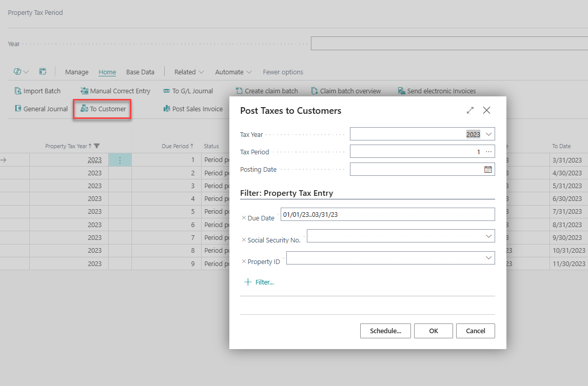Open the Copilot icon dropdown in toolbar
588x386 pixels.
click(21, 72)
